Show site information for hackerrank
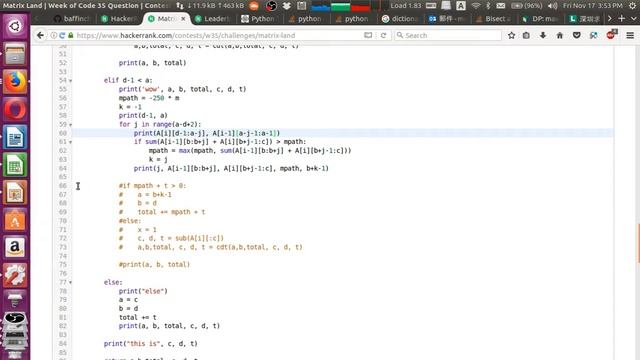The image size is (640, 360). pos(53,36)
